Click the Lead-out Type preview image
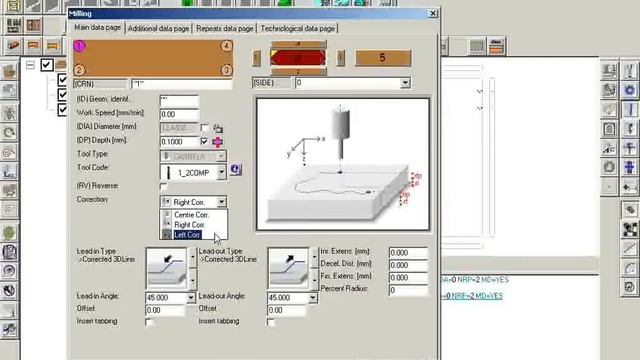The width and height of the screenshot is (640, 360). click(x=288, y=269)
